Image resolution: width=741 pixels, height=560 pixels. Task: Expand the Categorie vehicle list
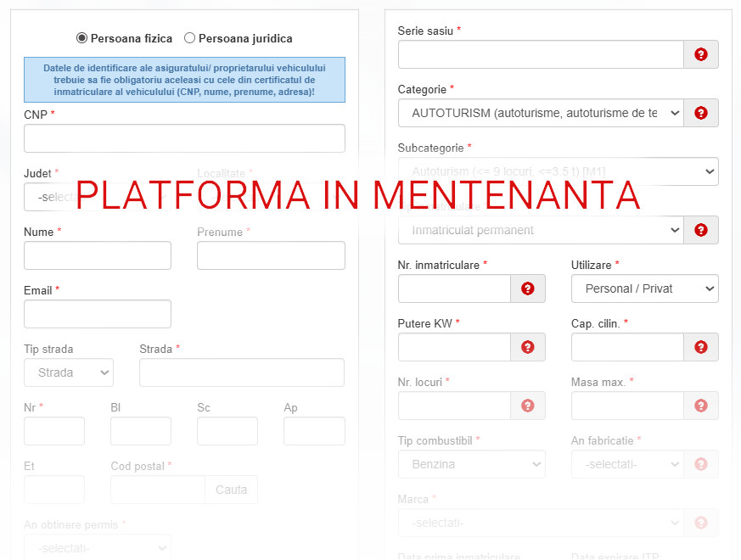pyautogui.click(x=541, y=112)
